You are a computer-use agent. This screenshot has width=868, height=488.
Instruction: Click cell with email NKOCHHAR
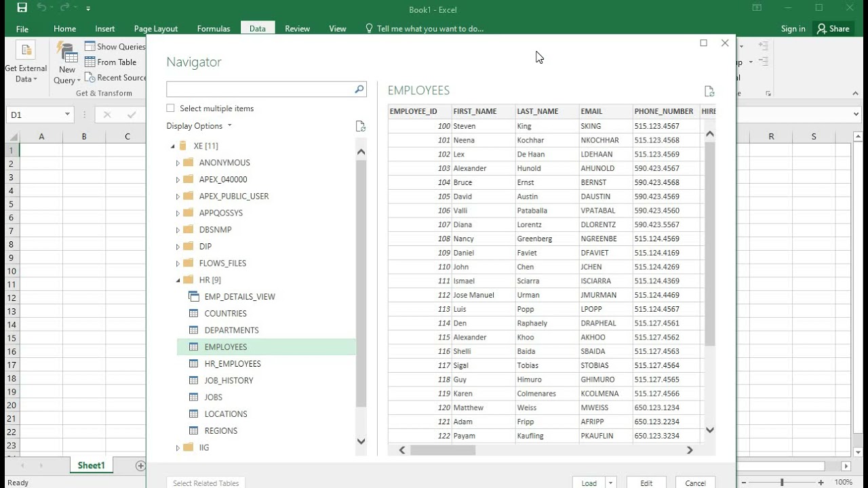(x=605, y=140)
